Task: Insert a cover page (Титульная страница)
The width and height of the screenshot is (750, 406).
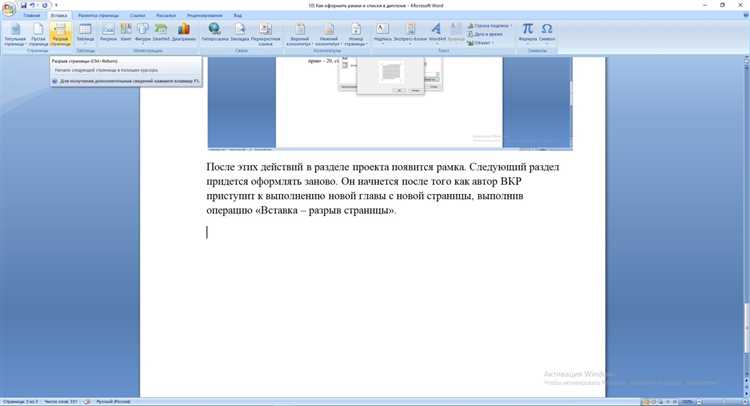Action: pyautogui.click(x=15, y=34)
